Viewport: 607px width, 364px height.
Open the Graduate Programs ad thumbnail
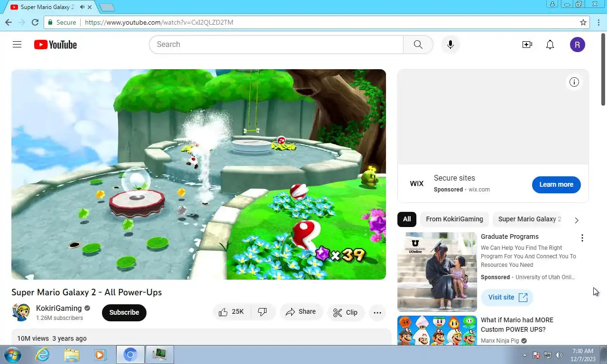[437, 272]
